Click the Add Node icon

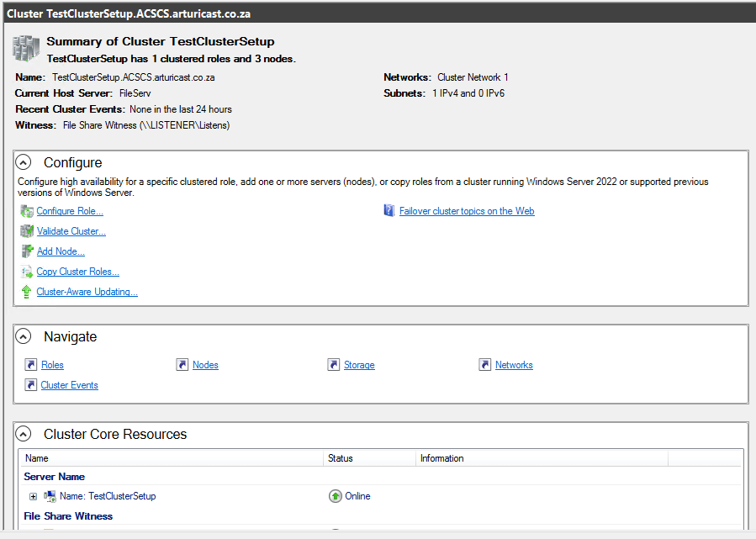[27, 251]
